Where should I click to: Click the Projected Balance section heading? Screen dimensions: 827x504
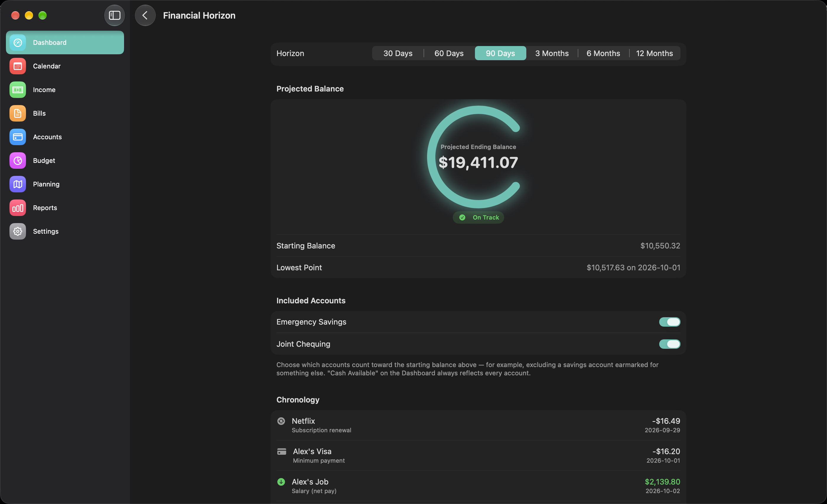[310, 89]
